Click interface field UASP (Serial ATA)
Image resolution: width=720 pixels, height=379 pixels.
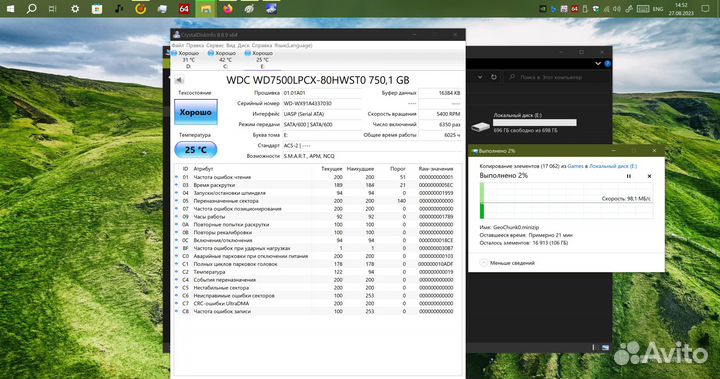tap(321, 114)
